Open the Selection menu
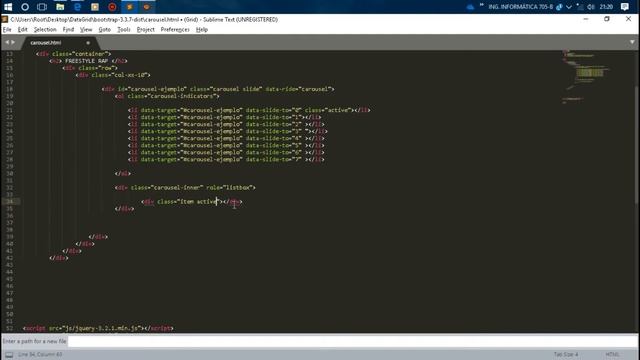The image size is (640, 360). pos(45,29)
